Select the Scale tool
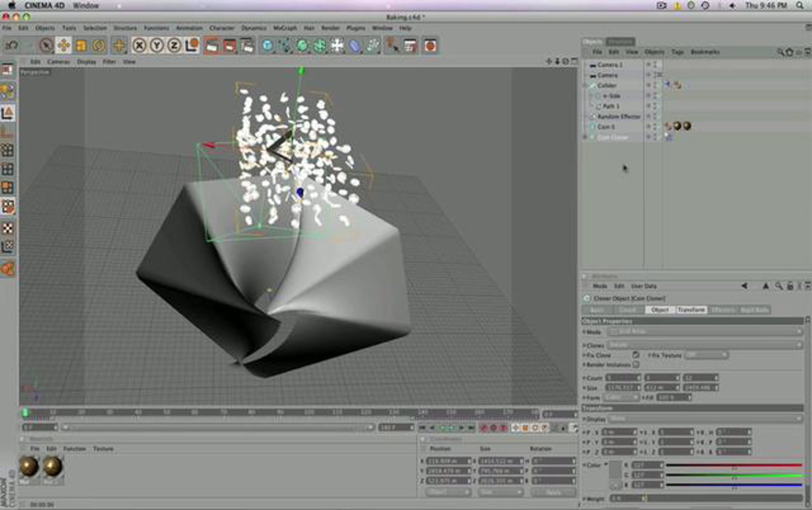 [x=81, y=45]
